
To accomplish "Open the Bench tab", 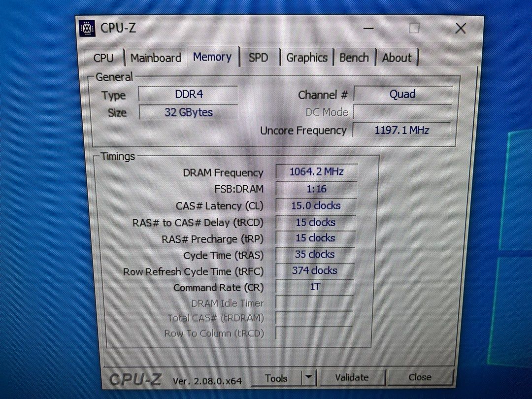I will 354,58.
